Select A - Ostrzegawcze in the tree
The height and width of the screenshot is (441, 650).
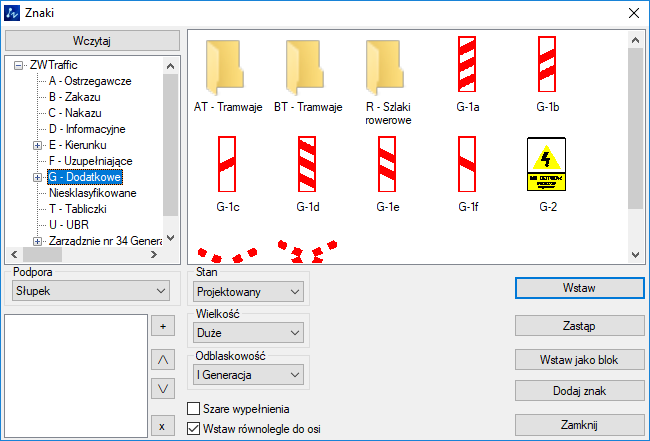point(90,81)
